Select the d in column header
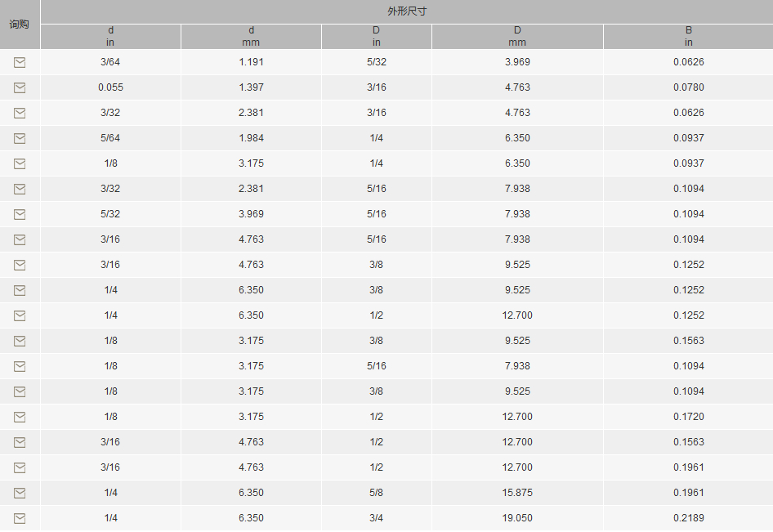This screenshot has width=773, height=532. [110, 37]
